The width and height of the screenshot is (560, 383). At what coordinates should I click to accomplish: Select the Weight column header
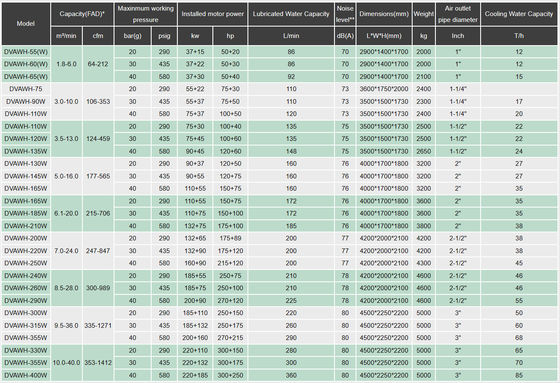424,14
